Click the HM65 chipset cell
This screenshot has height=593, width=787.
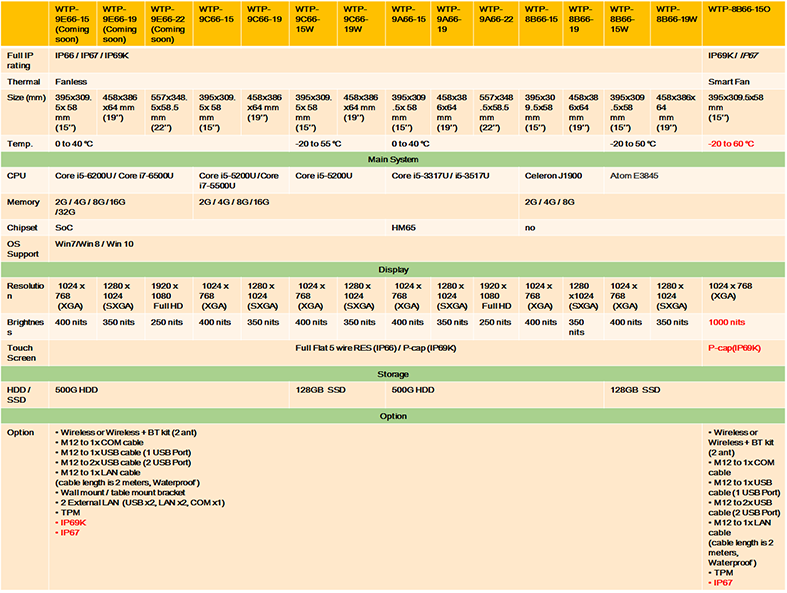click(403, 227)
